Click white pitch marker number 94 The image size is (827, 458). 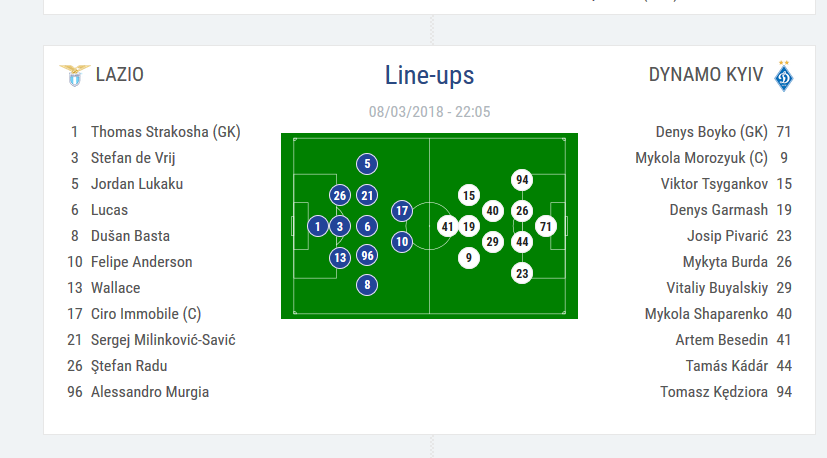click(521, 180)
